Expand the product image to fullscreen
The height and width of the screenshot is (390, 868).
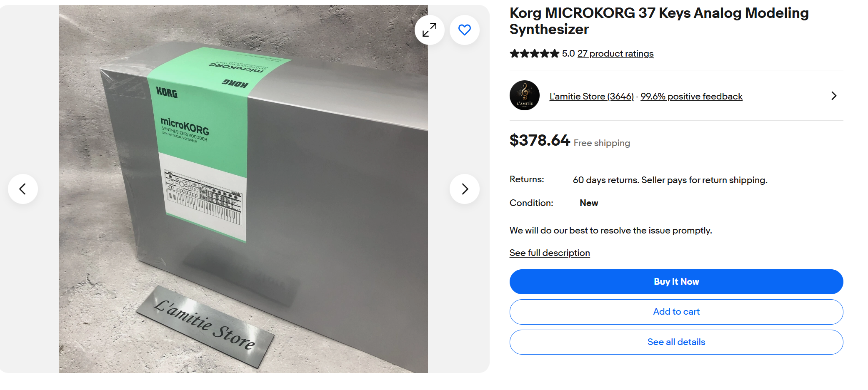tap(429, 30)
